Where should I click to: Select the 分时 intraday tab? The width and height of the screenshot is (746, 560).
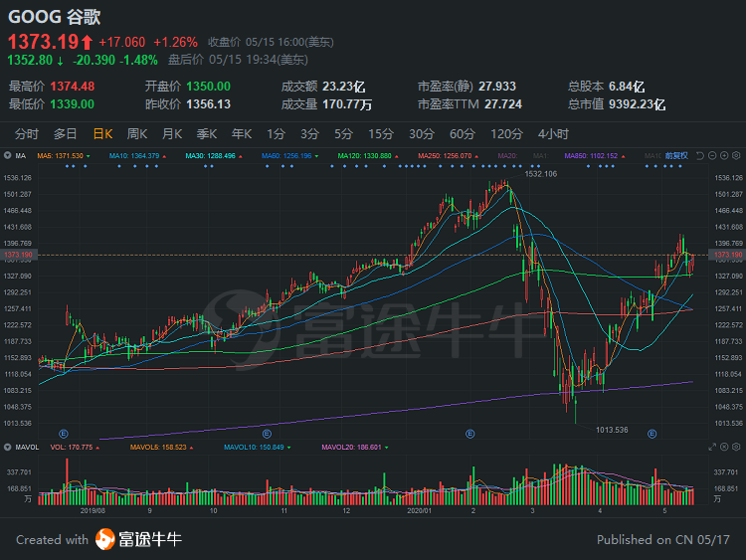click(x=27, y=134)
